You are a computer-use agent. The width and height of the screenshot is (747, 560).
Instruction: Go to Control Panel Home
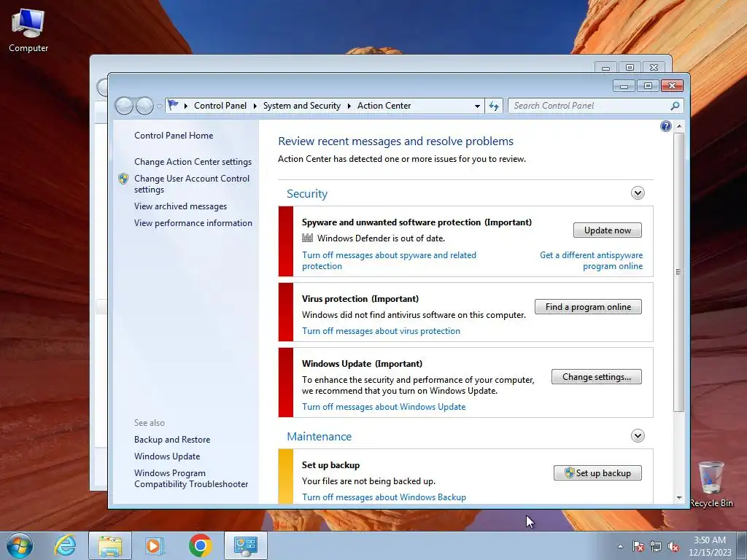click(x=174, y=135)
